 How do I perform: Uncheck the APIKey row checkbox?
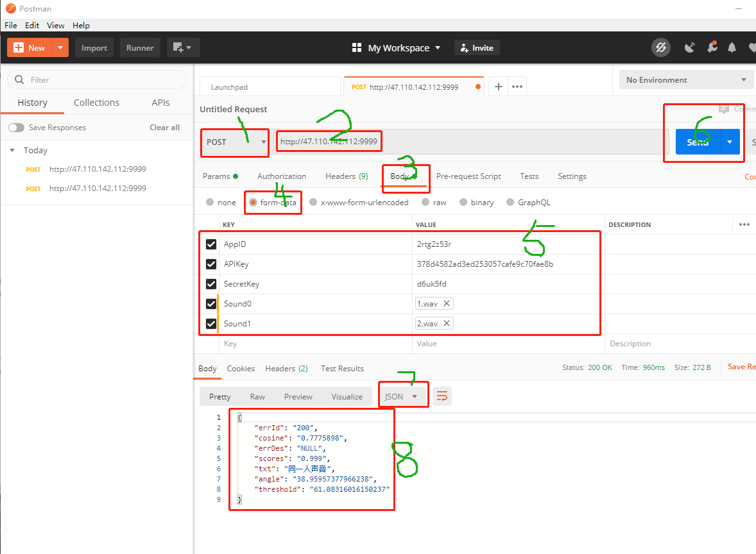click(x=211, y=264)
